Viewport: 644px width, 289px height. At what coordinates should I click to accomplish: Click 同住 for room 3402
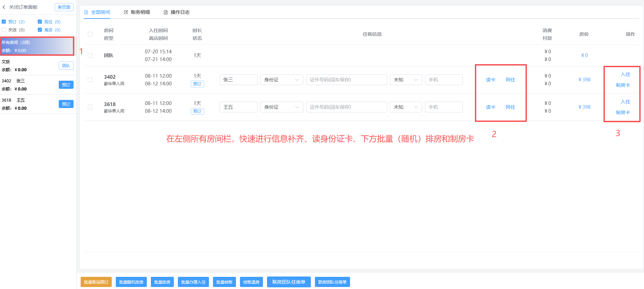[510, 80]
